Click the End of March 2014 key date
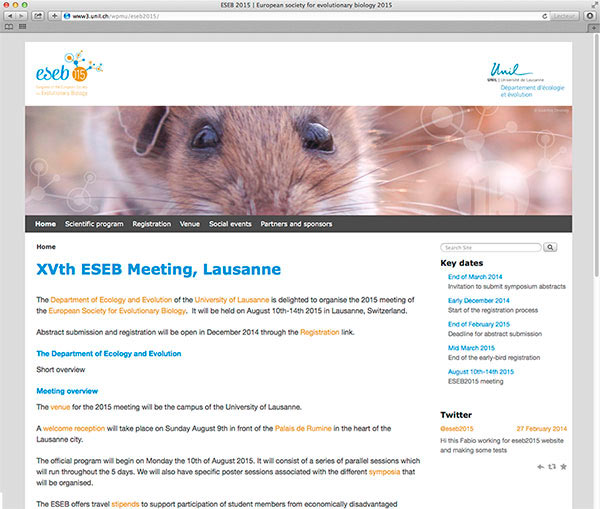Screen dimensions: 600x509 click(x=475, y=277)
